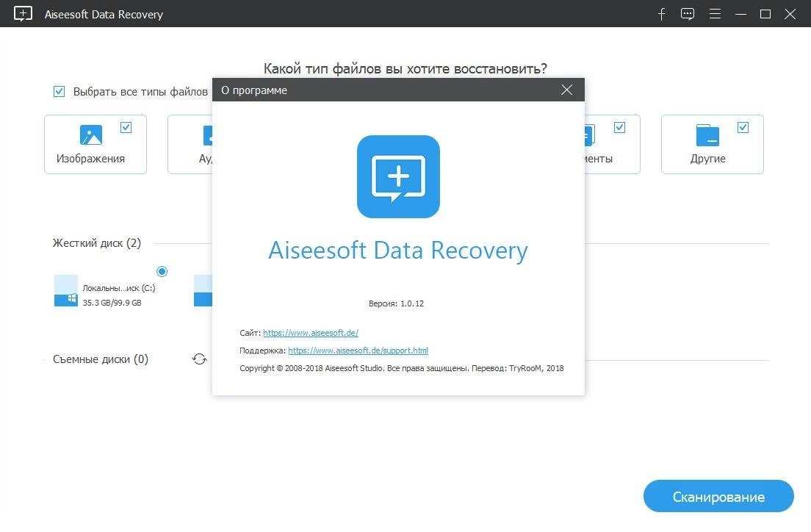Screen dimensions: 811x532
Task: Click the partially hidden second drive icon
Action: pos(203,291)
